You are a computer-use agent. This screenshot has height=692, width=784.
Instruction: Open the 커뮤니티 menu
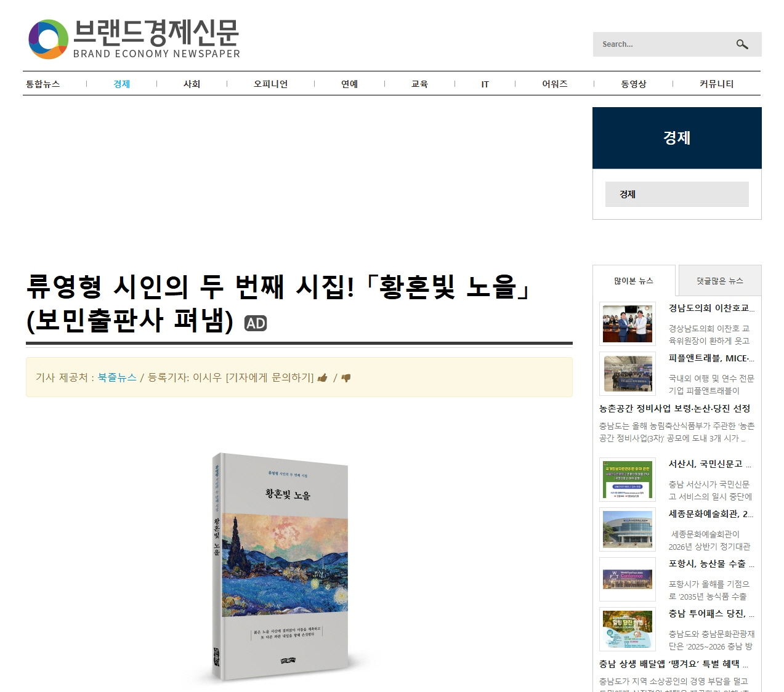[716, 84]
